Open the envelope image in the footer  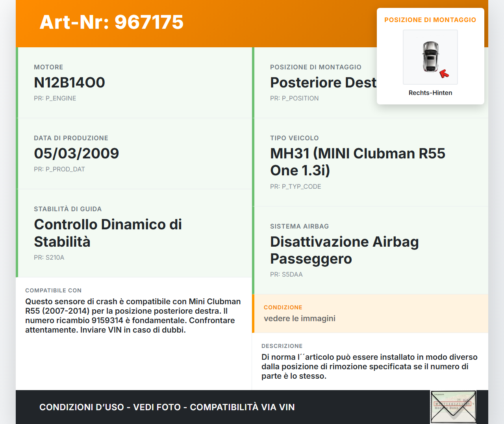point(453,407)
